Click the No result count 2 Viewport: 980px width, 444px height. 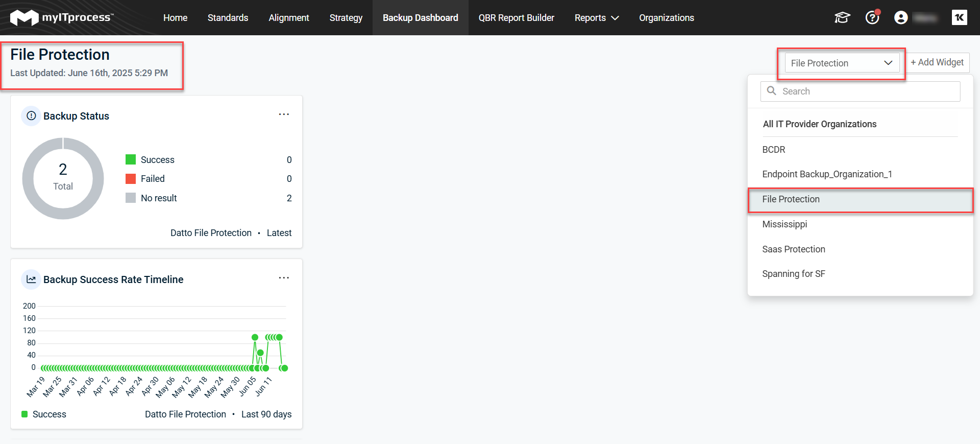pyautogui.click(x=289, y=198)
